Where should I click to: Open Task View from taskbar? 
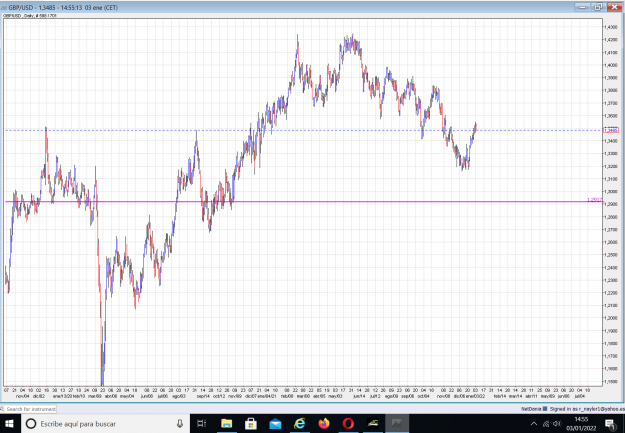[x=202, y=423]
